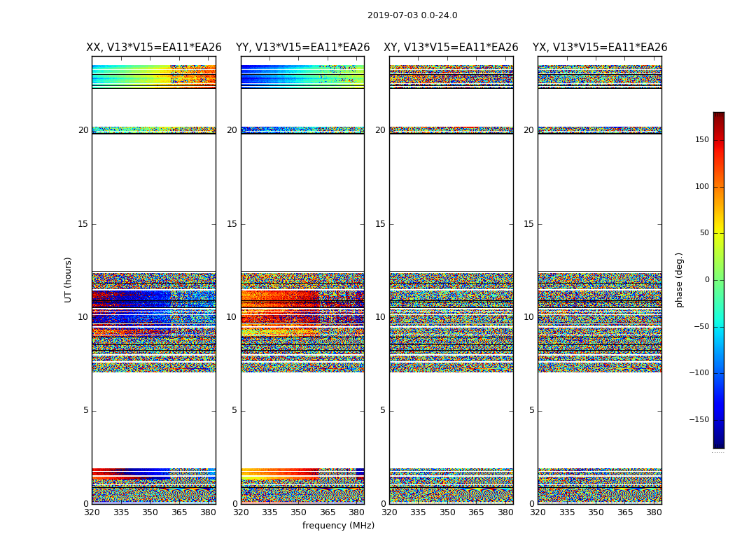Click the dark blue bottom of colorbar

pos(718,444)
